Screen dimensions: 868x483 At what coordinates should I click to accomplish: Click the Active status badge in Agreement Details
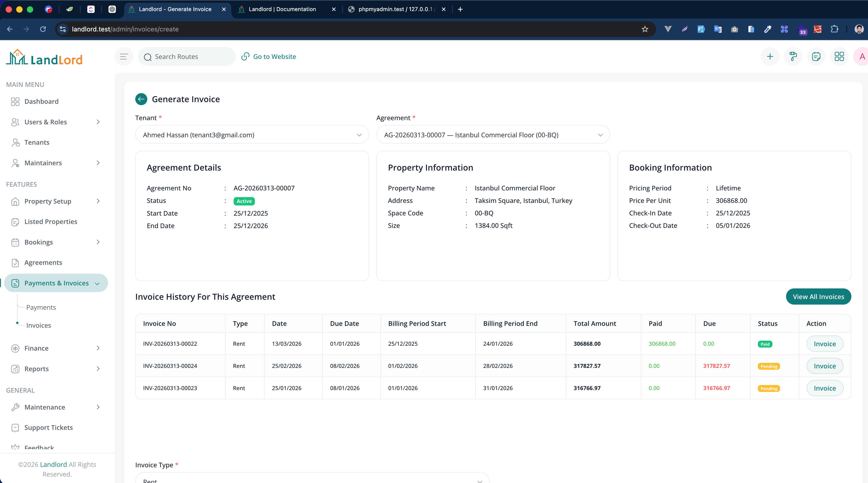[x=244, y=201]
